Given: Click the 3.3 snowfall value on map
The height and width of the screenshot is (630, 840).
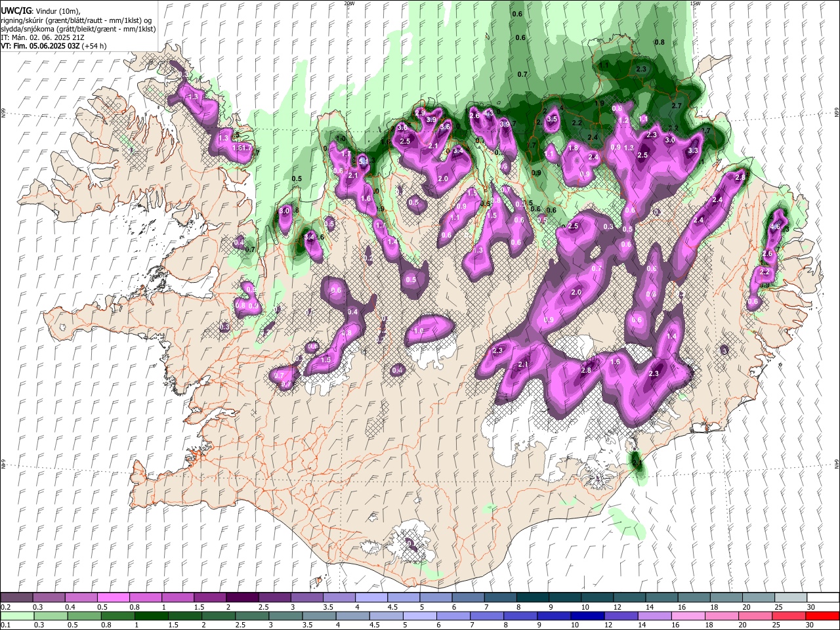Looking at the screenshot, I should click(693, 151).
